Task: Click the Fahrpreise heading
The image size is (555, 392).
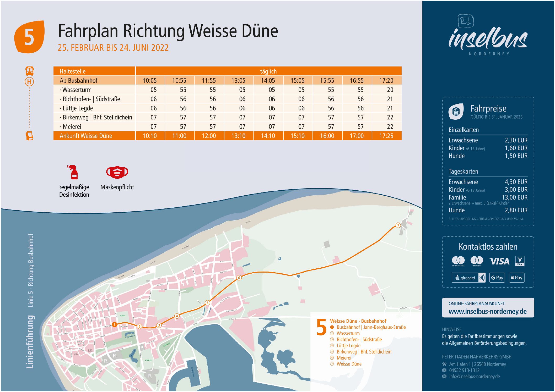Action: (488, 108)
